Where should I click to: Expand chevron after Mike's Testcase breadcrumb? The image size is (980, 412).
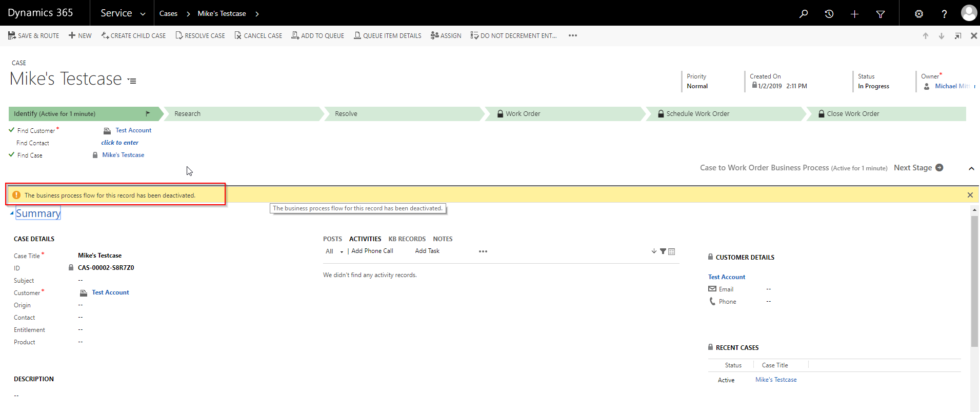coord(257,14)
